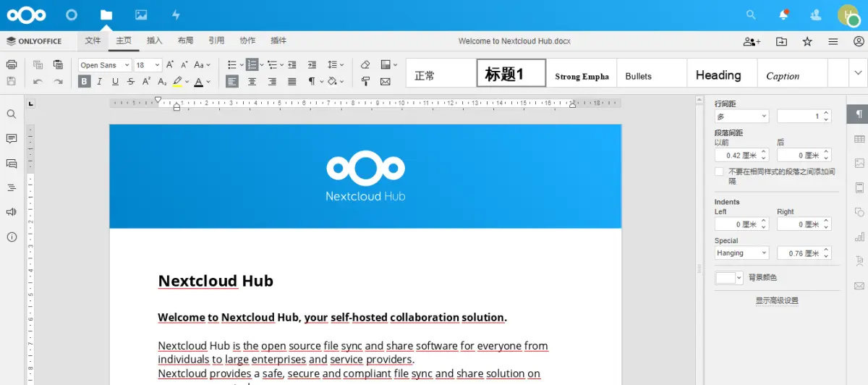Screen dimensions: 868x385
Task: Check the no-interval between same style paragraphs box
Action: [719, 172]
